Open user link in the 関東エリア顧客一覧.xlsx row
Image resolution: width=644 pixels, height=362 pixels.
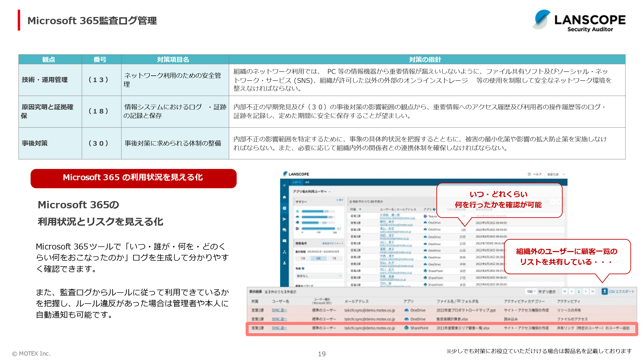click(279, 328)
